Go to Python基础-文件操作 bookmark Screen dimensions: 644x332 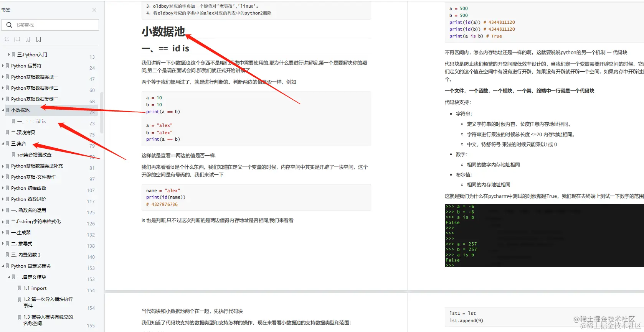click(x=33, y=177)
